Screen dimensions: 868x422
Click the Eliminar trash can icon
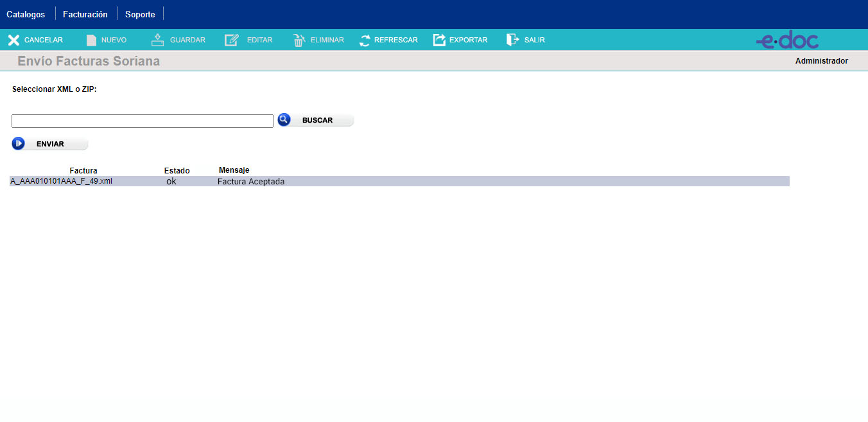tap(299, 40)
